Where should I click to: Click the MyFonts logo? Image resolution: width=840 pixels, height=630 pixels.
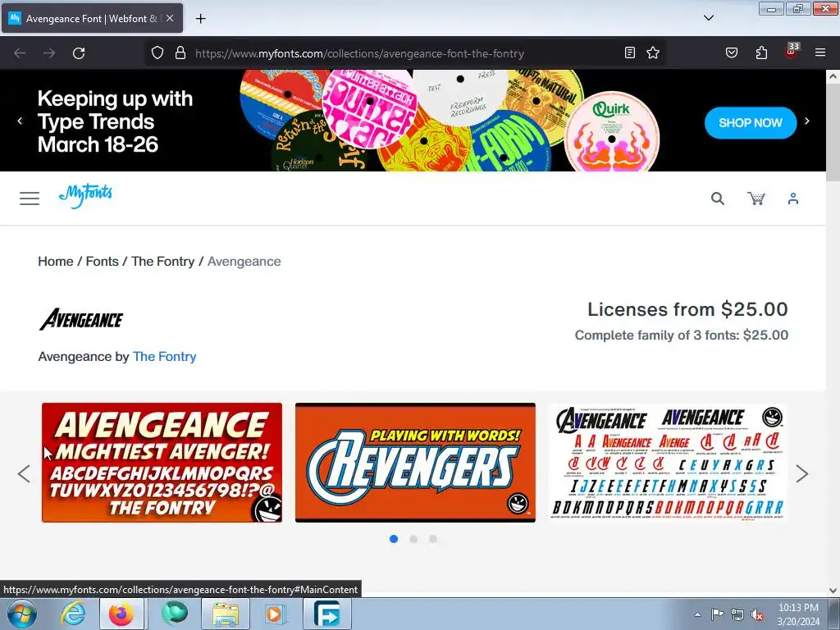click(85, 196)
